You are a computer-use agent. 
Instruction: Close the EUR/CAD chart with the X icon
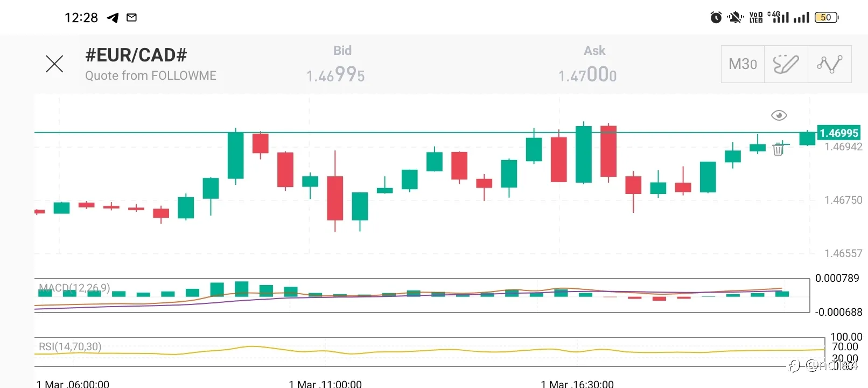coord(54,64)
